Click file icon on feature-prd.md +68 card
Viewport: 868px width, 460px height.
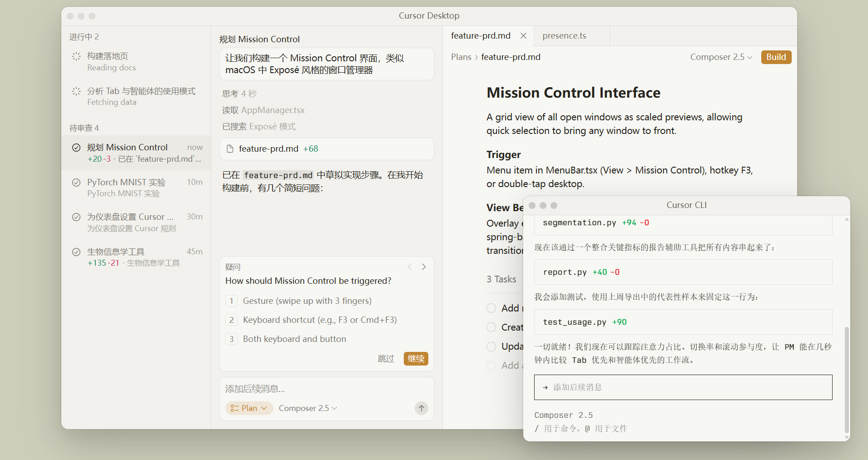tap(230, 149)
